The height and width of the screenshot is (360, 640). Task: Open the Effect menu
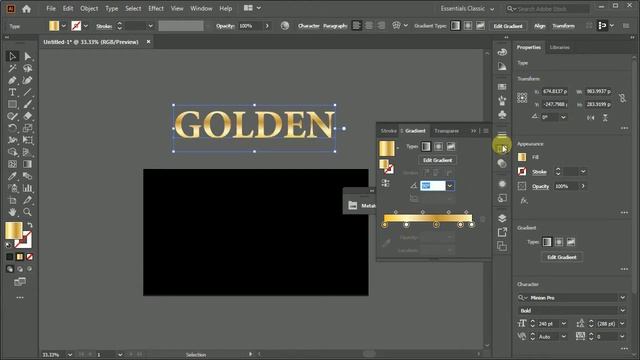156,8
